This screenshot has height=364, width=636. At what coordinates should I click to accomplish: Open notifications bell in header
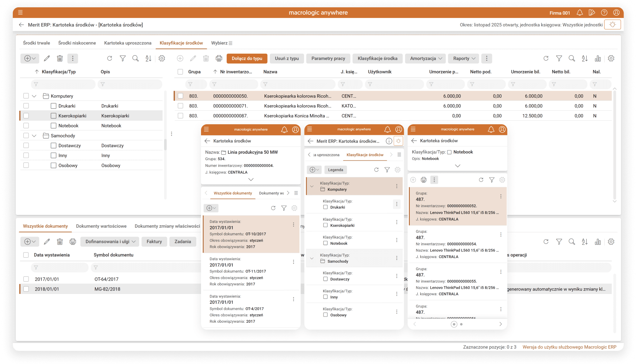click(580, 13)
